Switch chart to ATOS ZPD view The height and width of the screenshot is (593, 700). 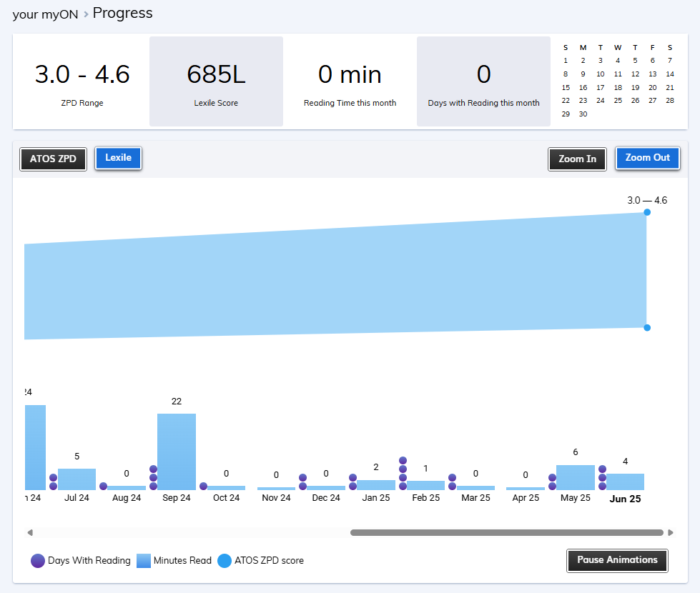pyautogui.click(x=53, y=159)
